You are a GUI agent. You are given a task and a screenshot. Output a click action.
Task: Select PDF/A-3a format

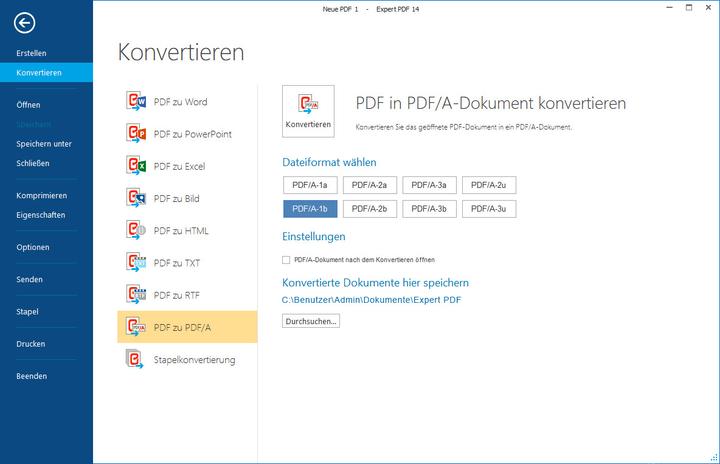coord(429,185)
